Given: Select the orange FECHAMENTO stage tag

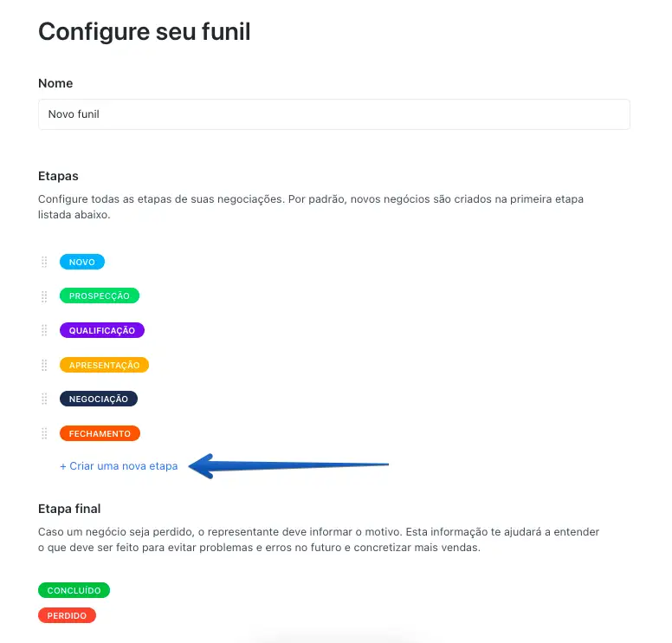Looking at the screenshot, I should pyautogui.click(x=100, y=433).
